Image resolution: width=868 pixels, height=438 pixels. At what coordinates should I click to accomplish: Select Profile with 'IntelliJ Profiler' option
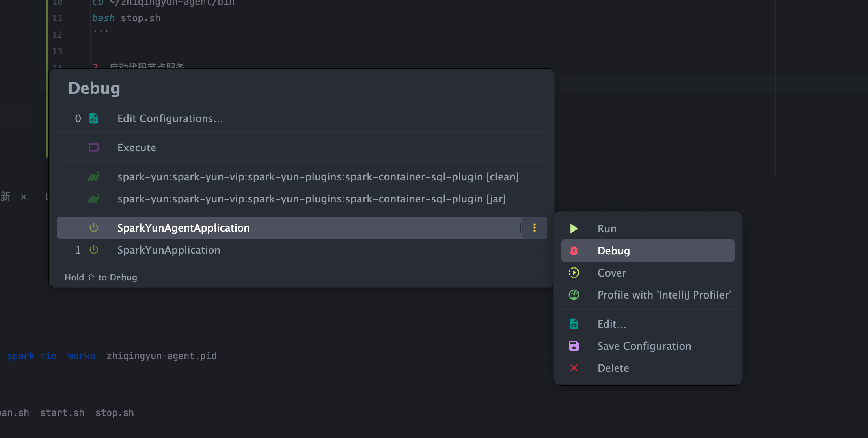tap(664, 295)
